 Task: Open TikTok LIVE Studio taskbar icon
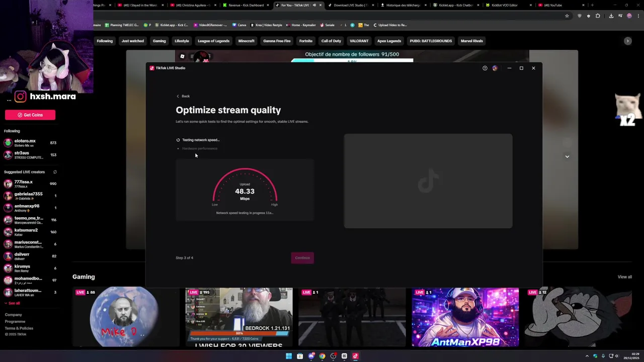(x=355, y=356)
